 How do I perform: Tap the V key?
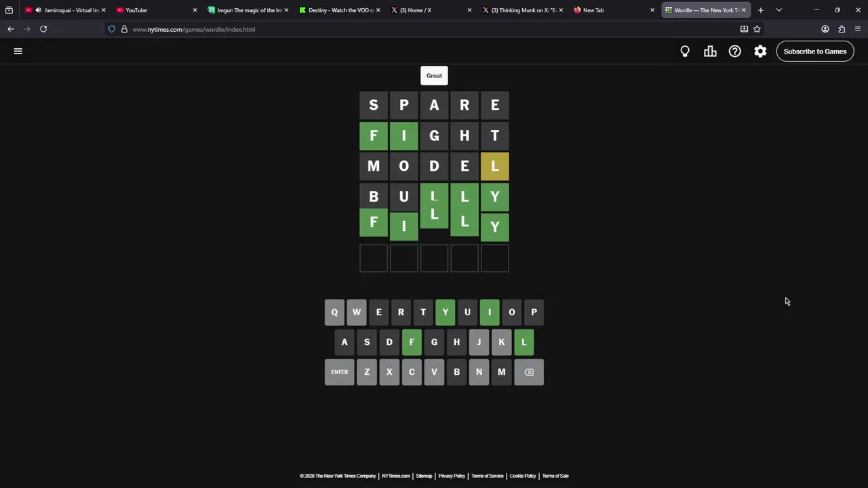tap(434, 372)
